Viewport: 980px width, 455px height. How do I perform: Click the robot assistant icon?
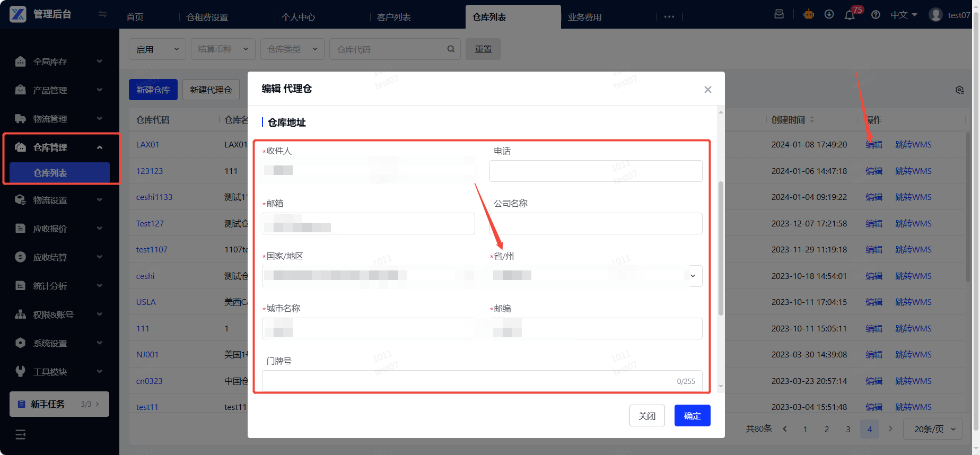809,14
